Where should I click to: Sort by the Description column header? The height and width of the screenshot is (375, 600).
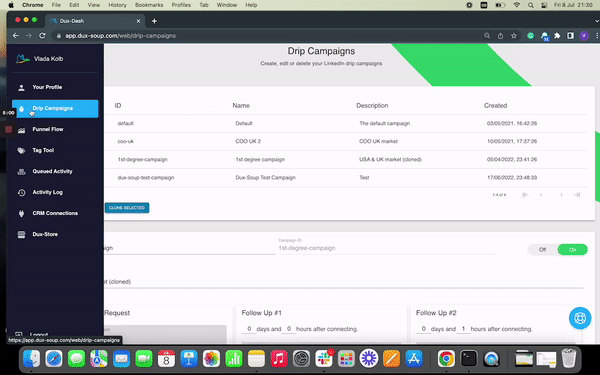(x=372, y=106)
